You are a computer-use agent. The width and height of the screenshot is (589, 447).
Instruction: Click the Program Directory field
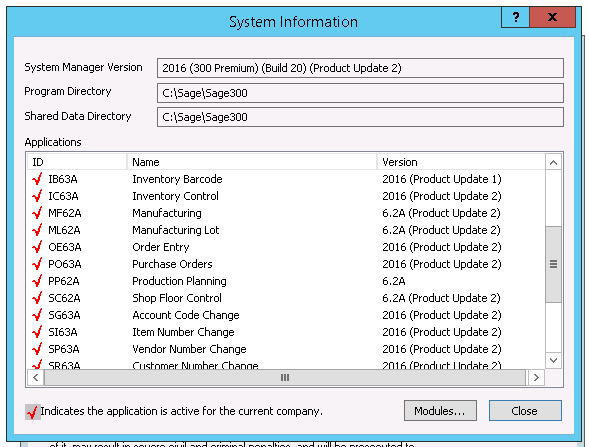[x=360, y=93]
